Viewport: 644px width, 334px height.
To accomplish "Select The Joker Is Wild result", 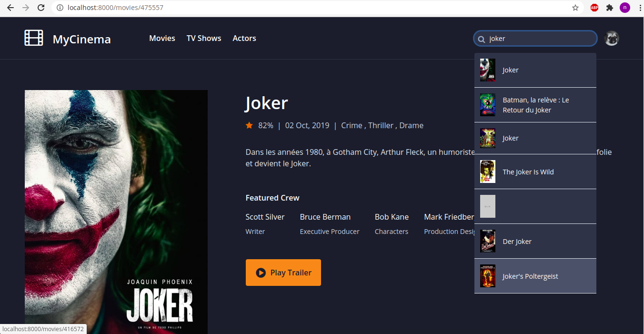I will [x=535, y=172].
